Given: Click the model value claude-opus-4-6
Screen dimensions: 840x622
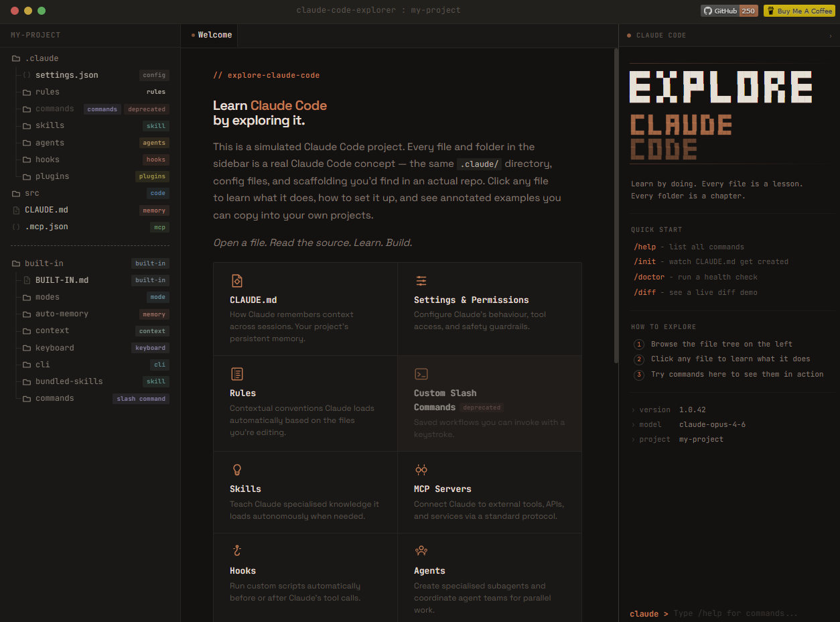Looking at the screenshot, I should (x=712, y=424).
